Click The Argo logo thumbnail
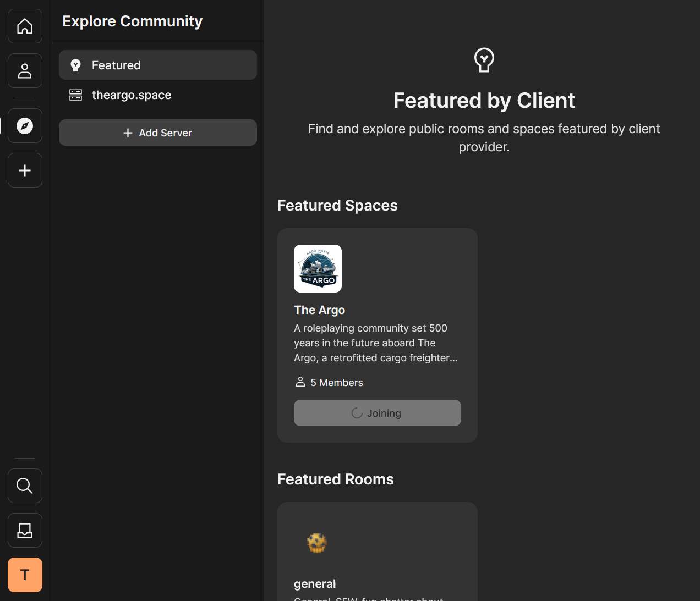 [x=318, y=269]
